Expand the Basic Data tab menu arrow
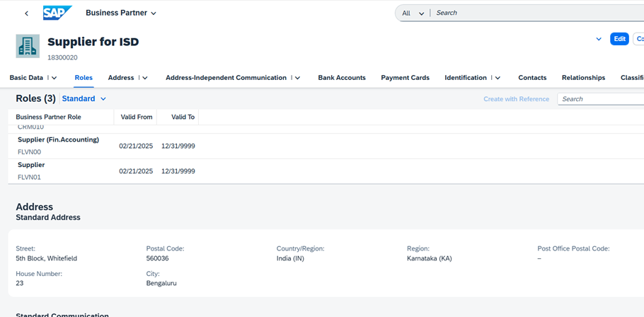The width and height of the screenshot is (644, 317). (x=54, y=78)
